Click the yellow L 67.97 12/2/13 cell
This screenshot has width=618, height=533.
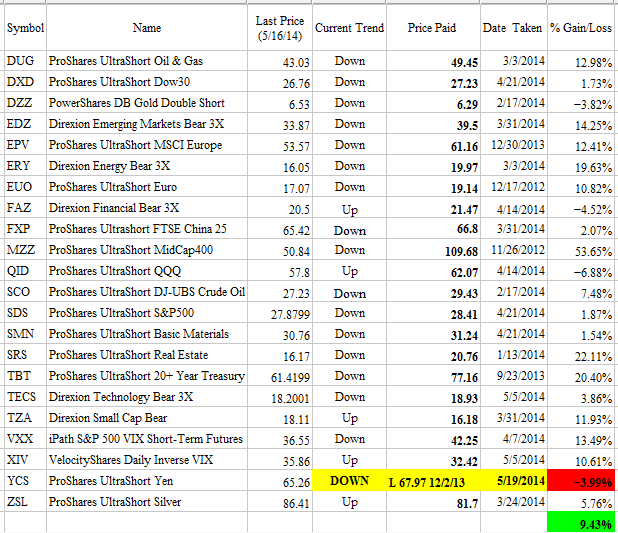(433, 481)
